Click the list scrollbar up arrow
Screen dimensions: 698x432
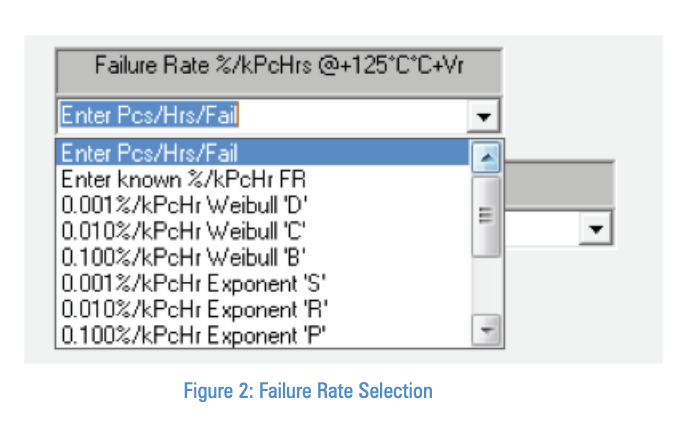coord(486,157)
